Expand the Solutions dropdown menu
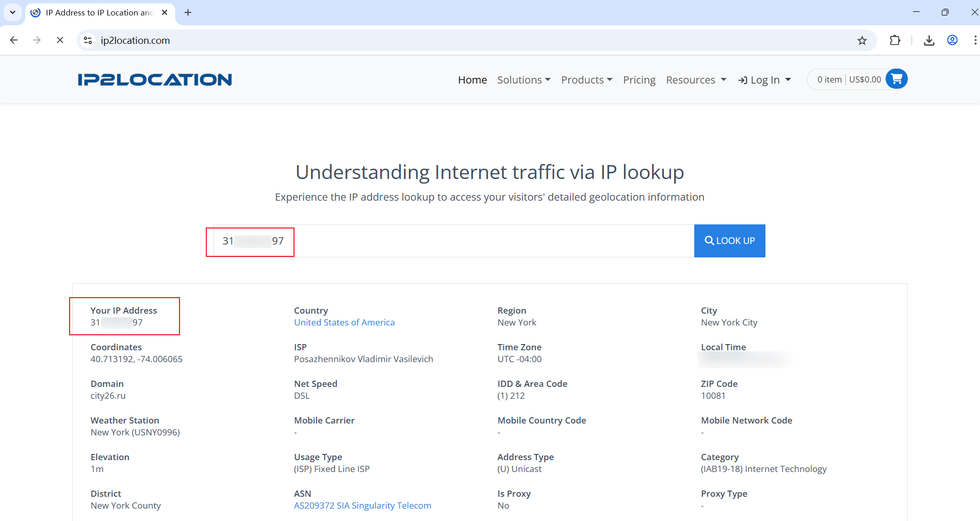This screenshot has height=521, width=980. click(x=524, y=80)
